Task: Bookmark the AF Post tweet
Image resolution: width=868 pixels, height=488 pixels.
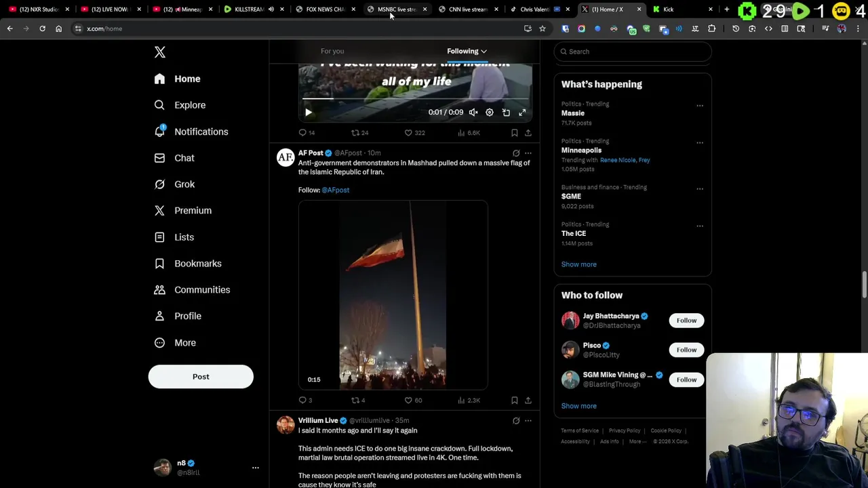Action: coord(515,401)
